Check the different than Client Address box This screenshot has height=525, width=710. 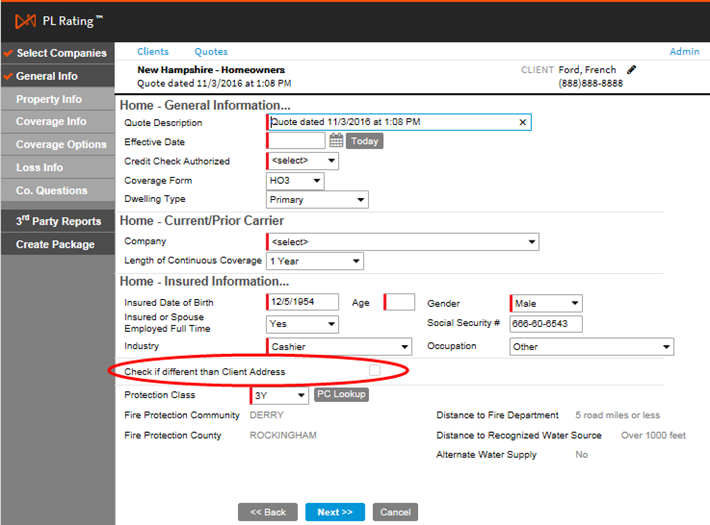pos(374,371)
